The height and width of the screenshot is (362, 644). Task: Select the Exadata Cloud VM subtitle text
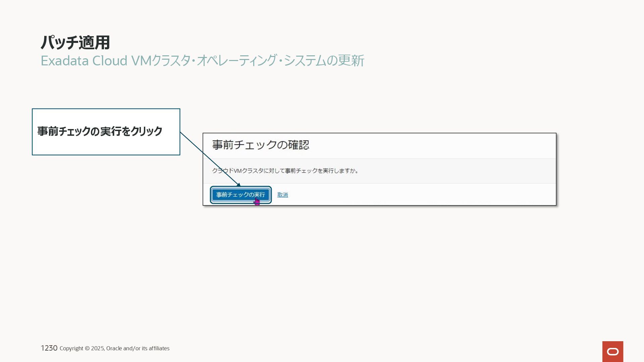pyautogui.click(x=202, y=61)
